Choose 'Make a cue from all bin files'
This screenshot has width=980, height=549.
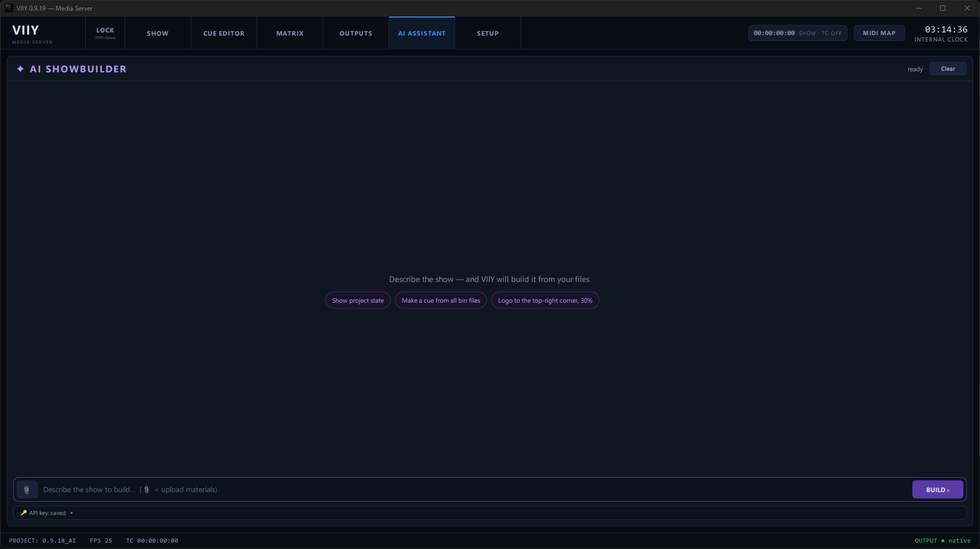441,301
